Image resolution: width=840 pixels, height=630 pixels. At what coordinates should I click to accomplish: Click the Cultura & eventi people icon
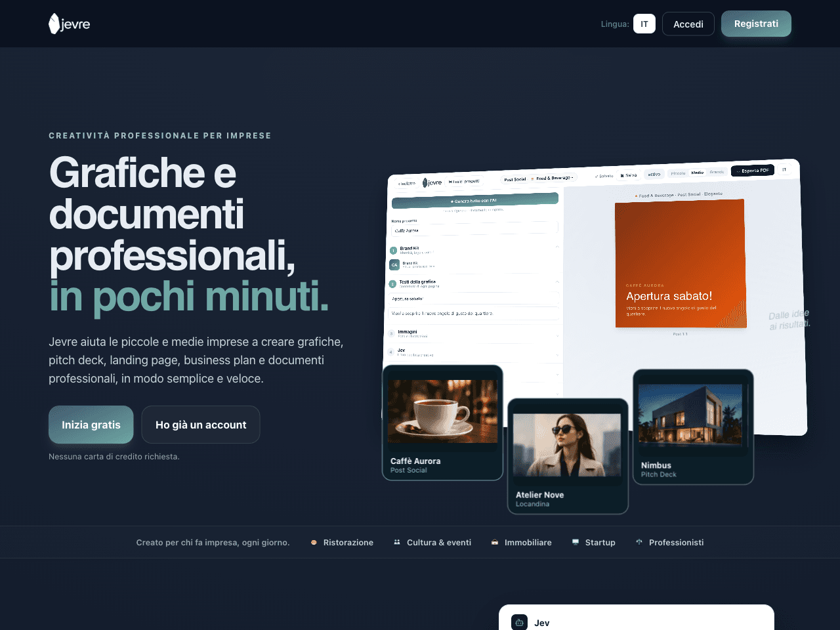(397, 542)
